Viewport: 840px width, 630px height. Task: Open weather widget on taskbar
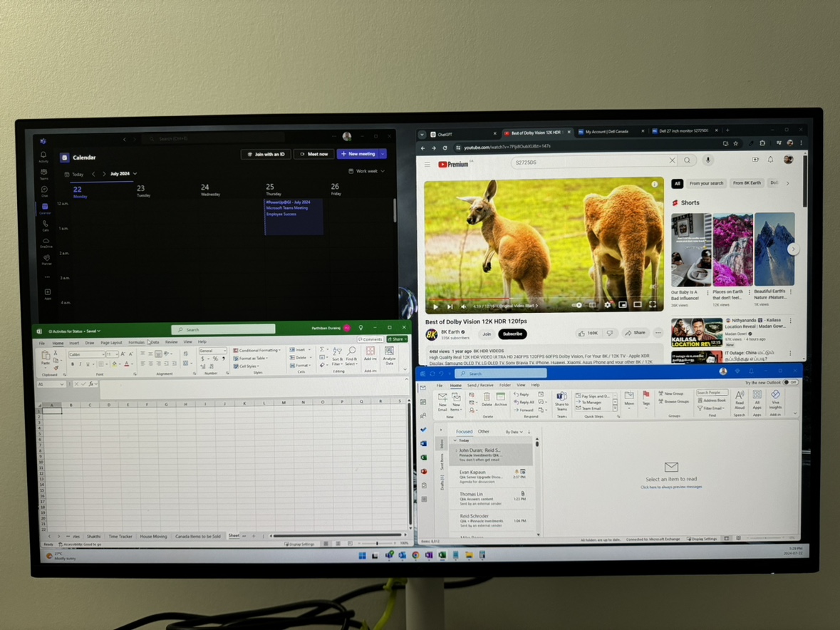tap(61, 556)
